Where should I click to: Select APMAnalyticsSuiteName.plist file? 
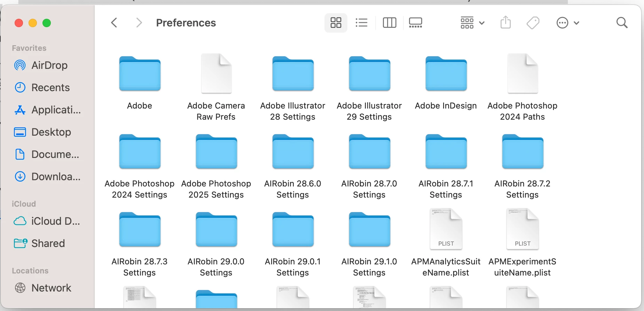(x=446, y=229)
